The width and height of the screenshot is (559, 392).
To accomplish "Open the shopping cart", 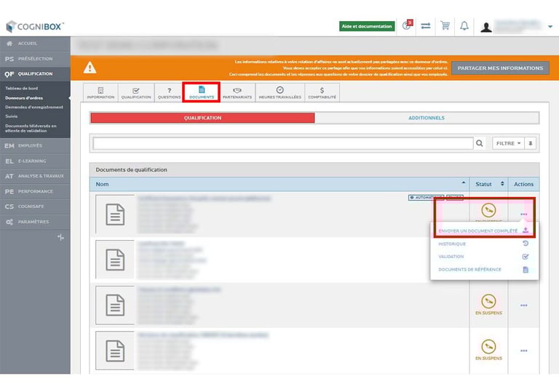I will 445,25.
